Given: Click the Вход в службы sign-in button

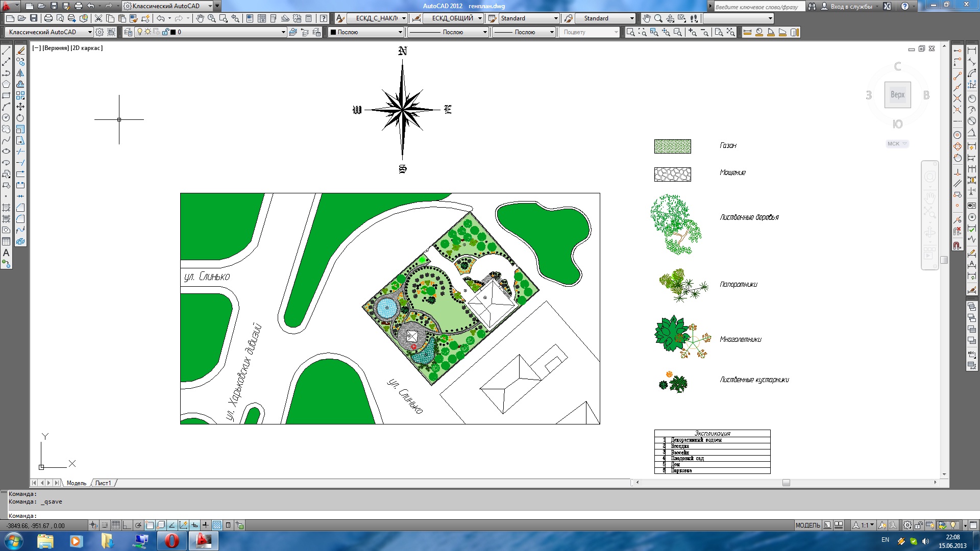Looking at the screenshot, I should click(x=851, y=6).
